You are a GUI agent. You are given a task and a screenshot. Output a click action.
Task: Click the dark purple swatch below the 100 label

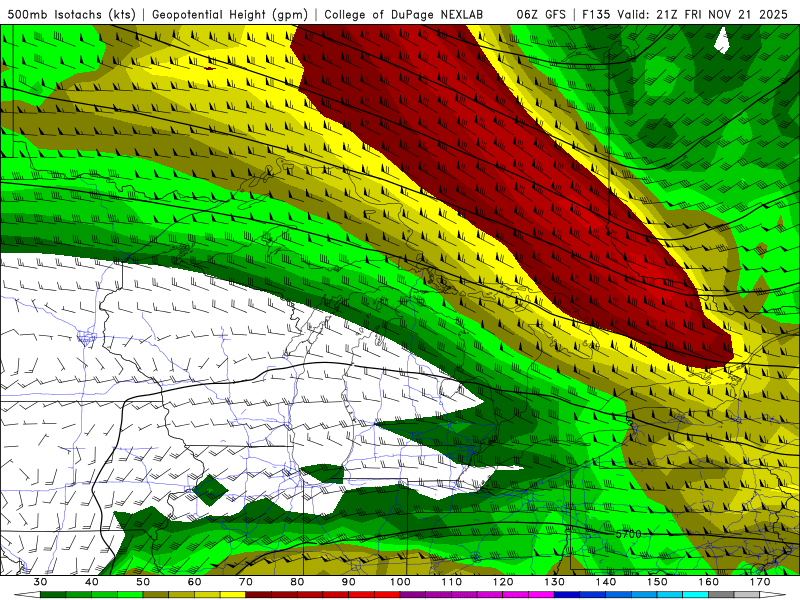click(413, 595)
